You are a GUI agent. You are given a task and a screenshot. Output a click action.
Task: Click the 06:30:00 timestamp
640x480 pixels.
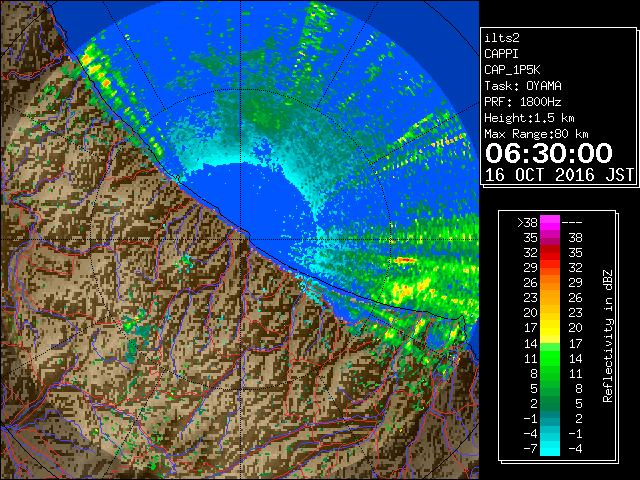(x=549, y=153)
